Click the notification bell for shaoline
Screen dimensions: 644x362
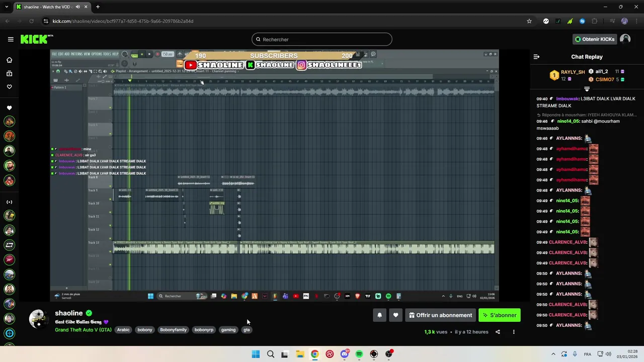click(379, 315)
